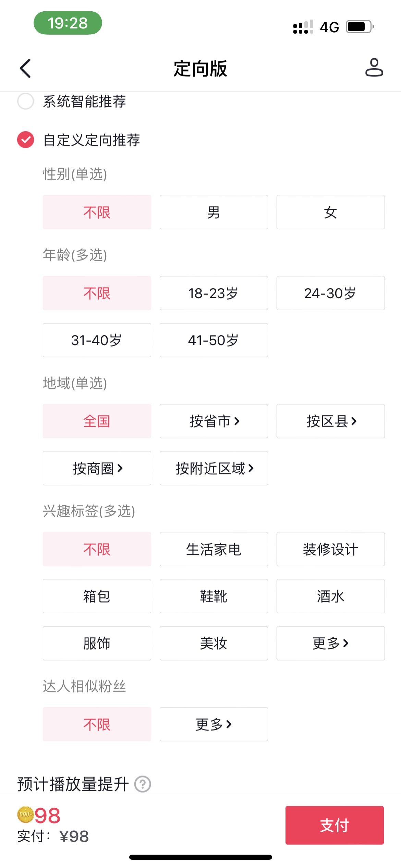The image size is (401, 868).
Task: Toggle the 自定义定向推荐 radio option
Action: click(26, 140)
